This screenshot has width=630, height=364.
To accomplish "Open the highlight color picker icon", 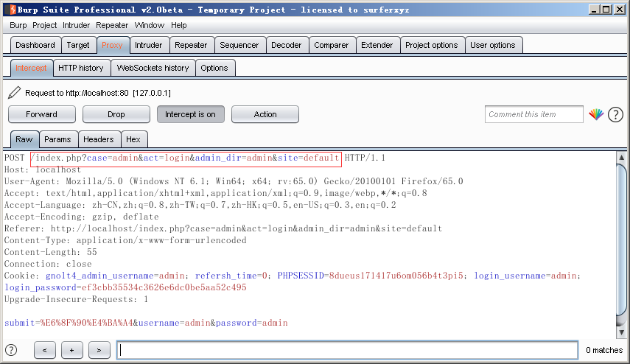I will pos(596,114).
